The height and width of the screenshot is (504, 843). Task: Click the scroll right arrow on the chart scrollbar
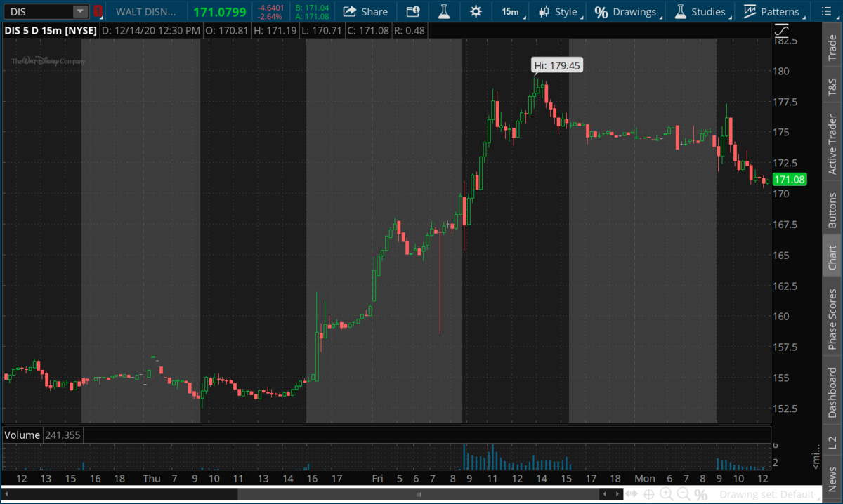pos(617,494)
